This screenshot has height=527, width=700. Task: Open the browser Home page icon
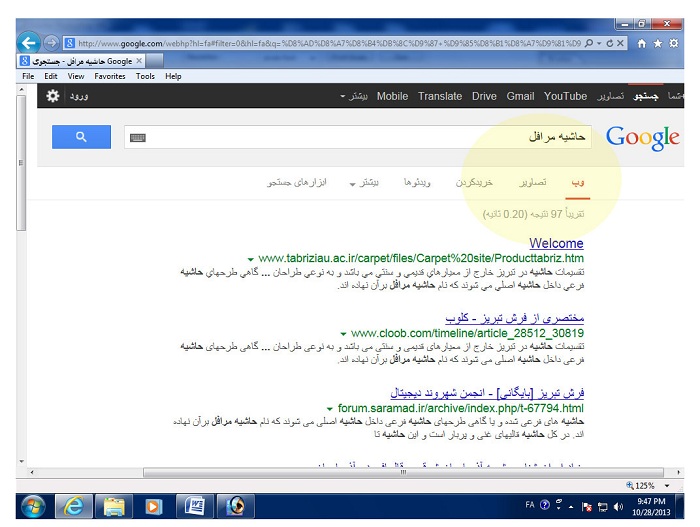pyautogui.click(x=642, y=43)
